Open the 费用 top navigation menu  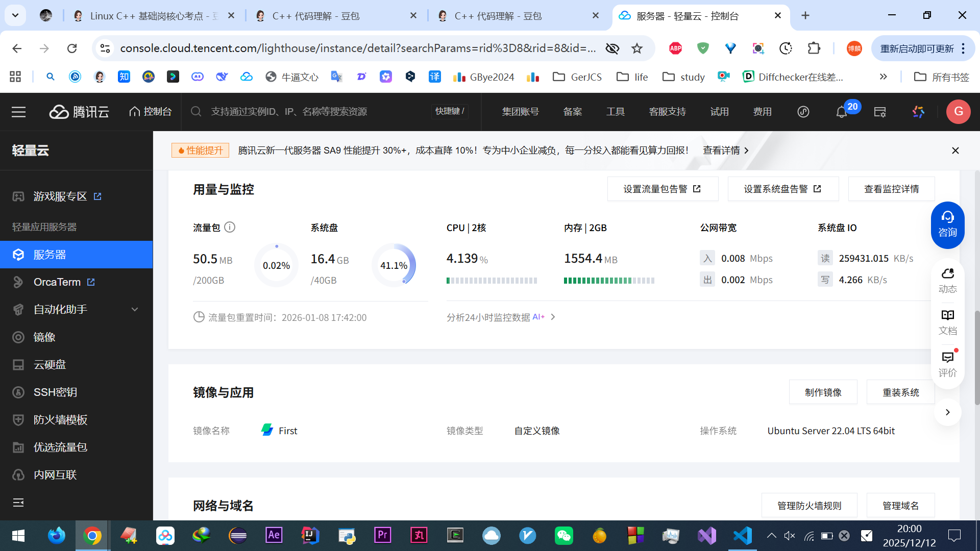[762, 112]
